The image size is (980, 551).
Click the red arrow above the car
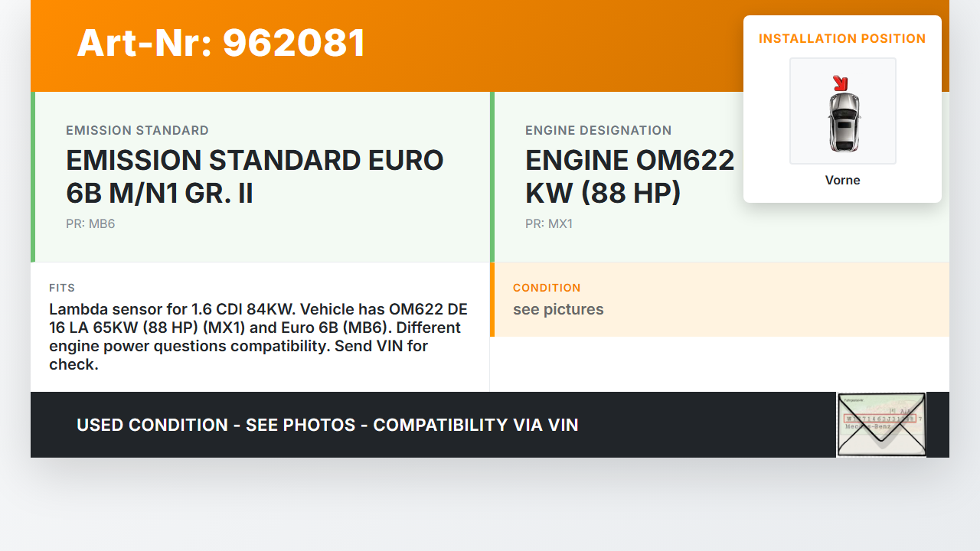click(x=840, y=83)
